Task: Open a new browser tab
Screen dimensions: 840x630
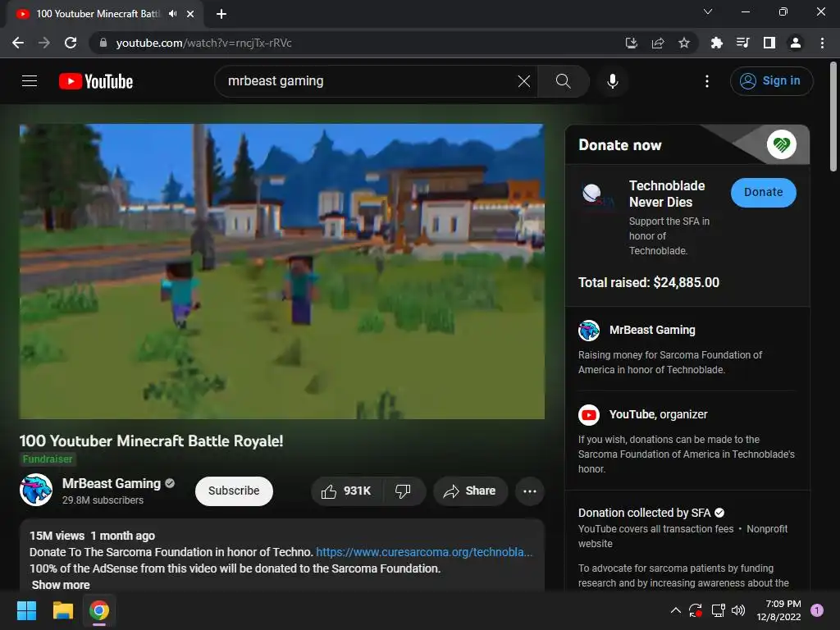Action: point(221,14)
